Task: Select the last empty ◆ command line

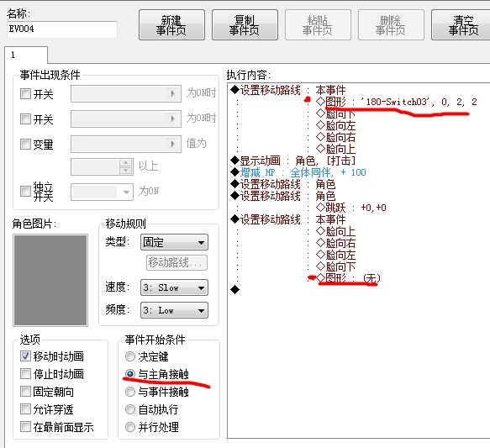Action: [235, 290]
